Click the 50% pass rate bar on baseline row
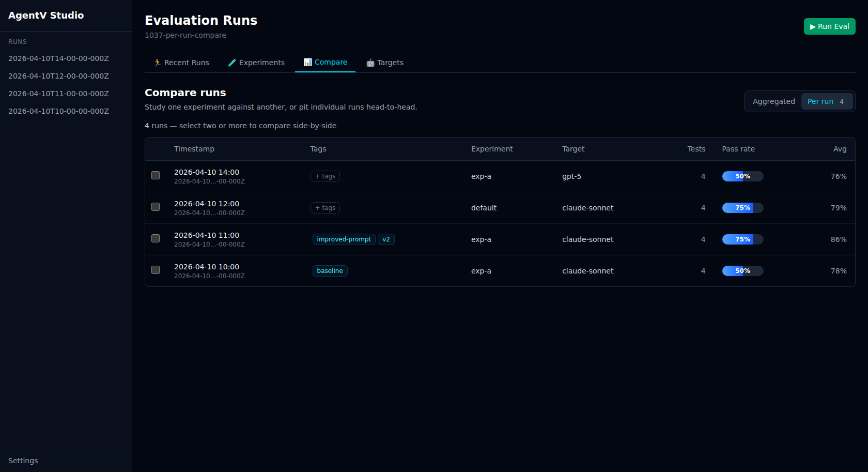 (742, 271)
